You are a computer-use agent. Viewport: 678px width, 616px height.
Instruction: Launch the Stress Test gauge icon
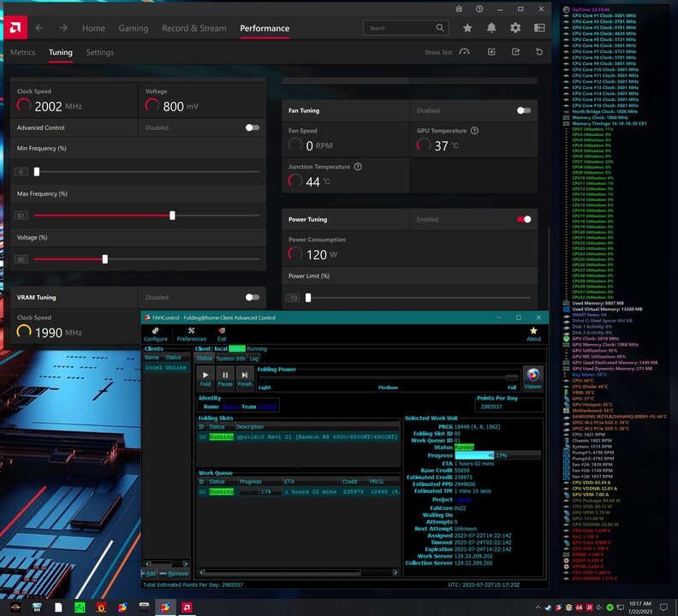[465, 52]
